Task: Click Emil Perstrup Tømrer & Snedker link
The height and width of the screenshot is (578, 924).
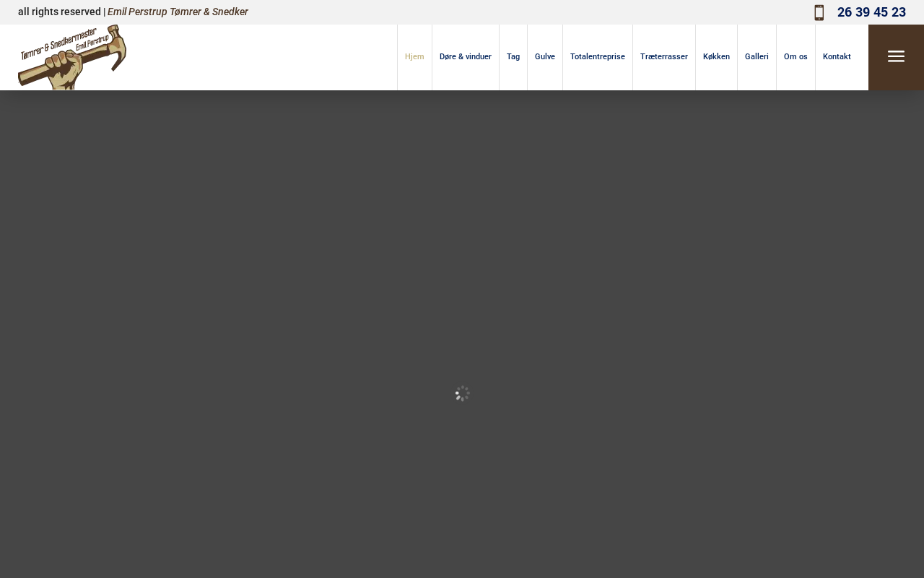Action: (178, 12)
